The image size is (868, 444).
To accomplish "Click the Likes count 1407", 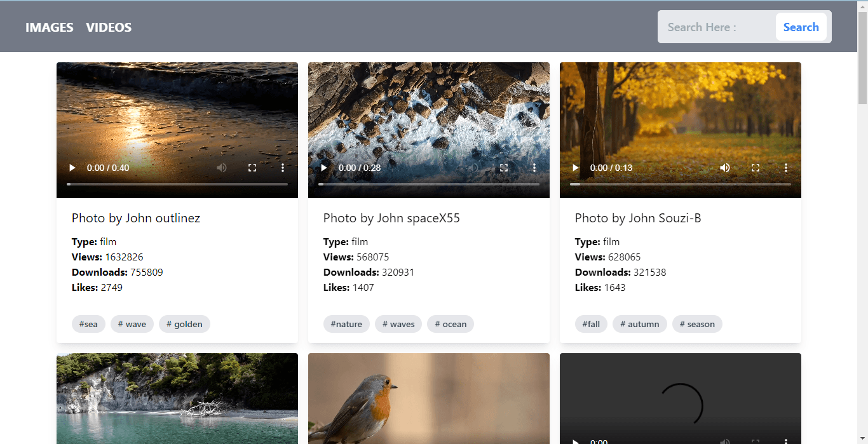I will 363,288.
